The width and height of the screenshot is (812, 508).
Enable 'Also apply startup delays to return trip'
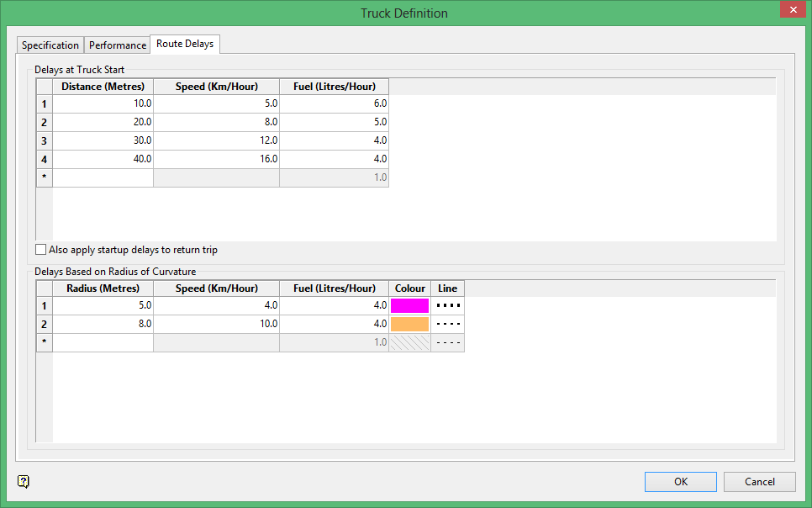(x=41, y=250)
